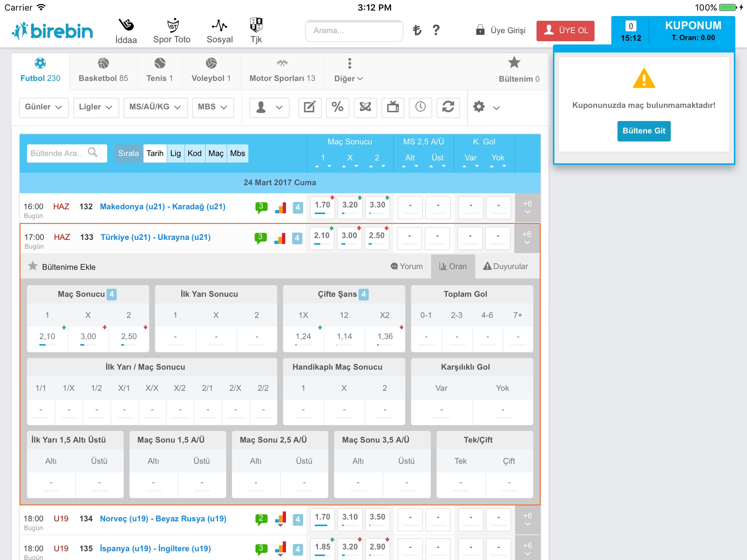
Task: Select Çifte Şans 12 odds 1,14
Action: [x=344, y=337]
